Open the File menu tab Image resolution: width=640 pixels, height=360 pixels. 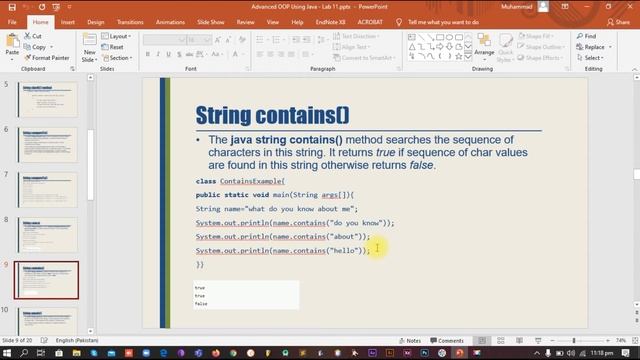coord(12,22)
